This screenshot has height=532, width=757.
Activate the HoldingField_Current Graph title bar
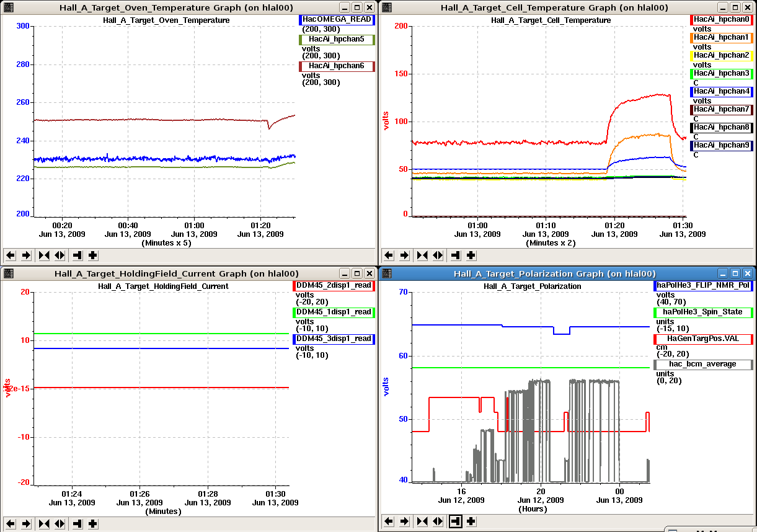click(177, 273)
